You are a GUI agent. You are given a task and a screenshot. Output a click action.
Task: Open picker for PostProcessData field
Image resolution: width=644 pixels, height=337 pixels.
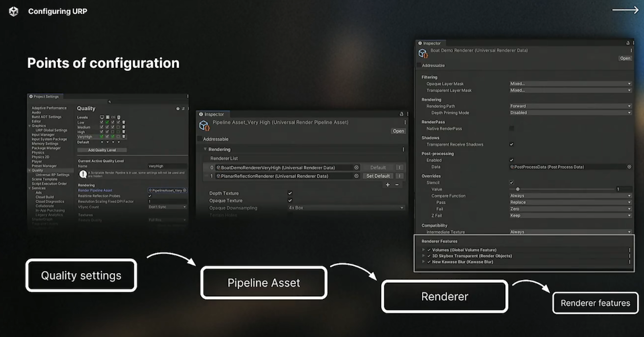pyautogui.click(x=629, y=167)
